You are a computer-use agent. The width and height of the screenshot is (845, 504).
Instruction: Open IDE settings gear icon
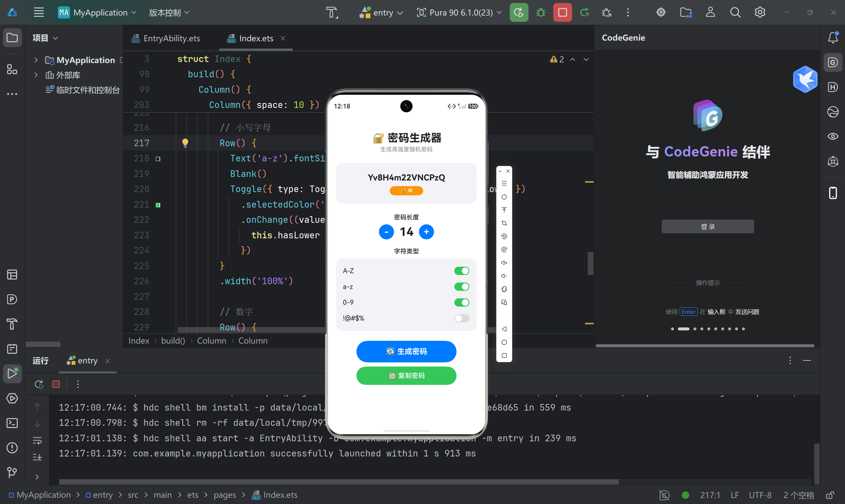[x=760, y=13]
